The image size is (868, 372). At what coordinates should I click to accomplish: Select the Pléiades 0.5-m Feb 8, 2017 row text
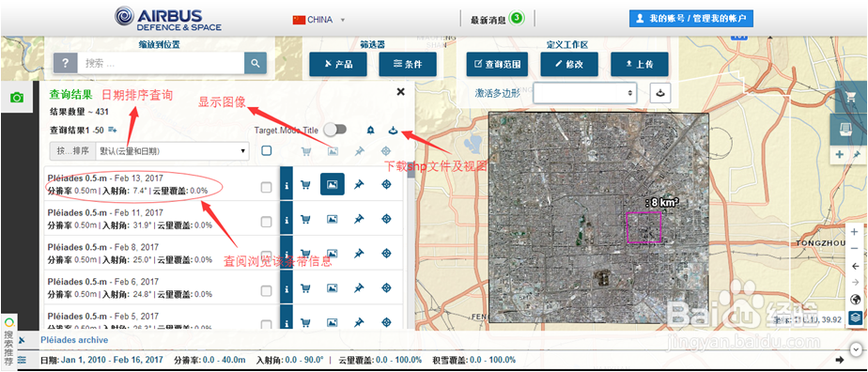(104, 247)
